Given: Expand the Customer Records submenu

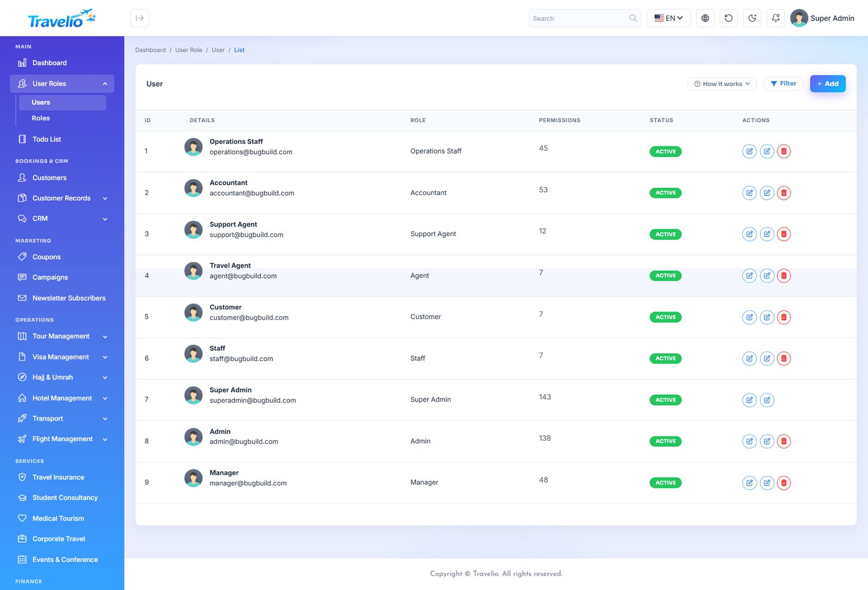Looking at the screenshot, I should click(x=105, y=199).
